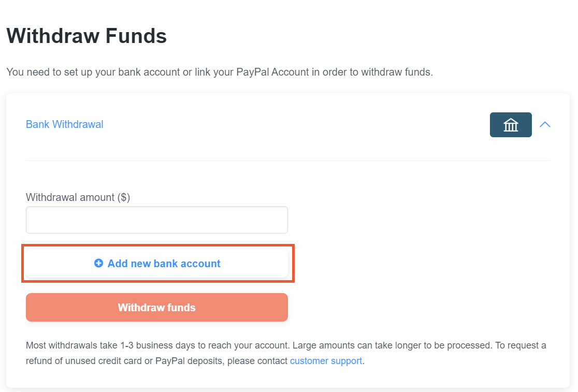Click the Withdraw funds button
Screen dimensions: 578x392
pos(156,307)
